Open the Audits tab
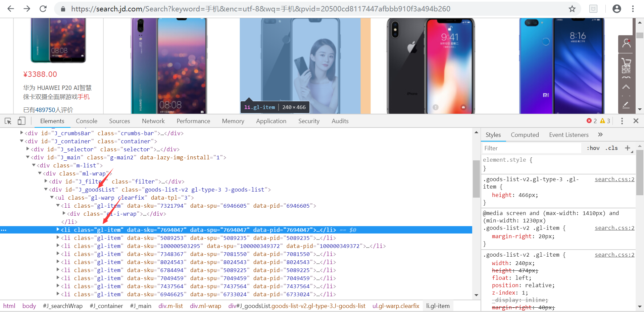 pyautogui.click(x=340, y=121)
